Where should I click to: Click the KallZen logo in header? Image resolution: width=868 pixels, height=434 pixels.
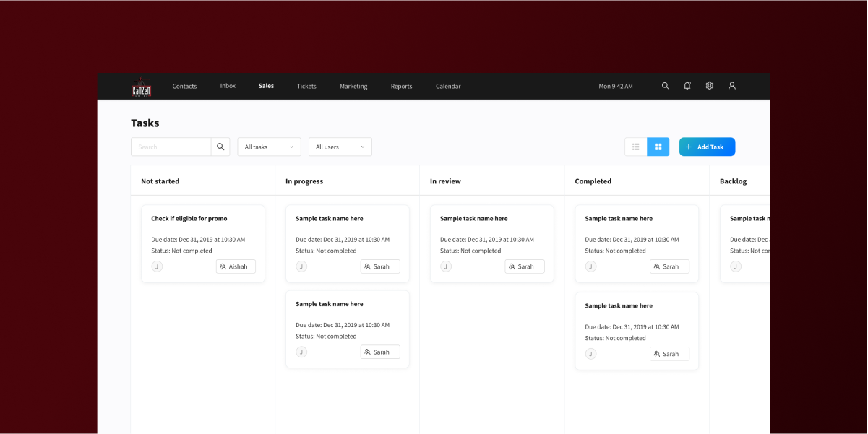(x=141, y=87)
